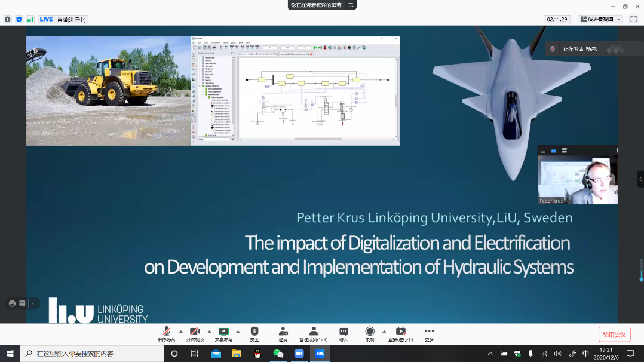Open the live streaming icon
The width and height of the screenshot is (644, 362).
[x=400, y=332]
